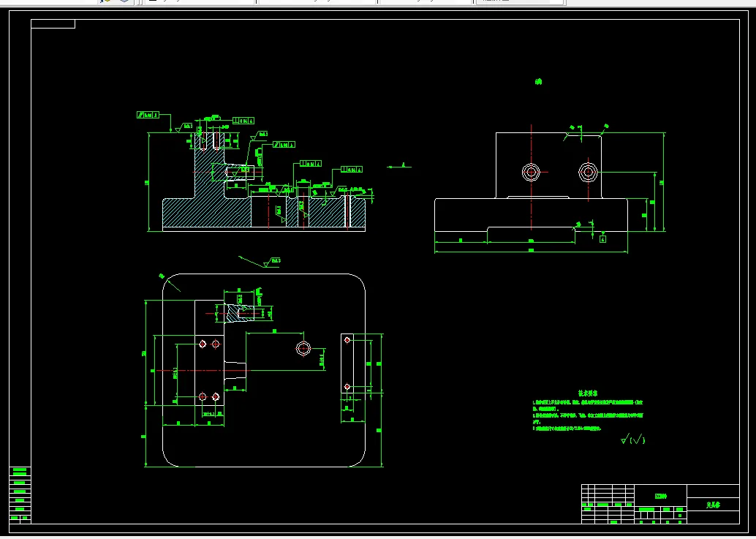
Task: Pick the hexagonal hole in the plan view
Action: tap(303, 348)
